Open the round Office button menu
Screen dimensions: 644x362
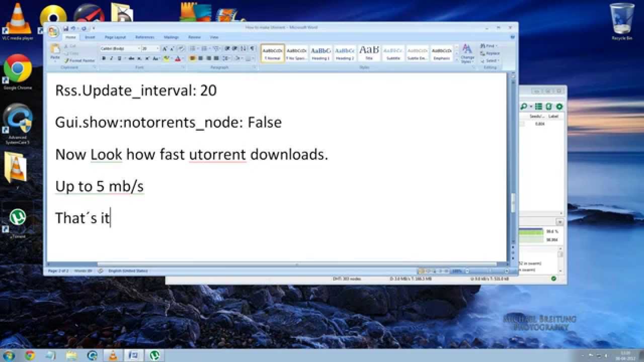pyautogui.click(x=53, y=32)
